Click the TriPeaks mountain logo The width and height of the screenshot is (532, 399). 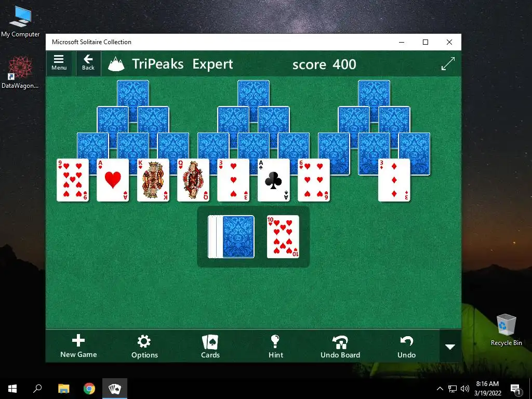pyautogui.click(x=116, y=63)
